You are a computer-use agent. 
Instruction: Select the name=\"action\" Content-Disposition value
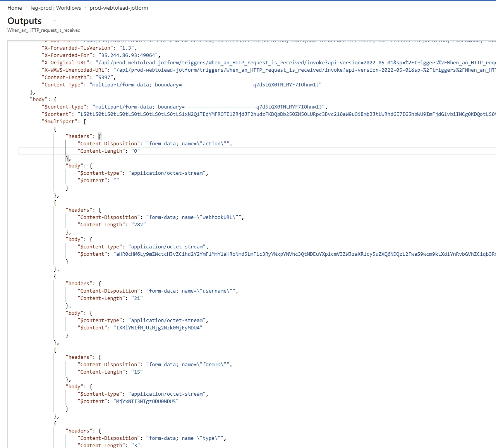[187, 144]
